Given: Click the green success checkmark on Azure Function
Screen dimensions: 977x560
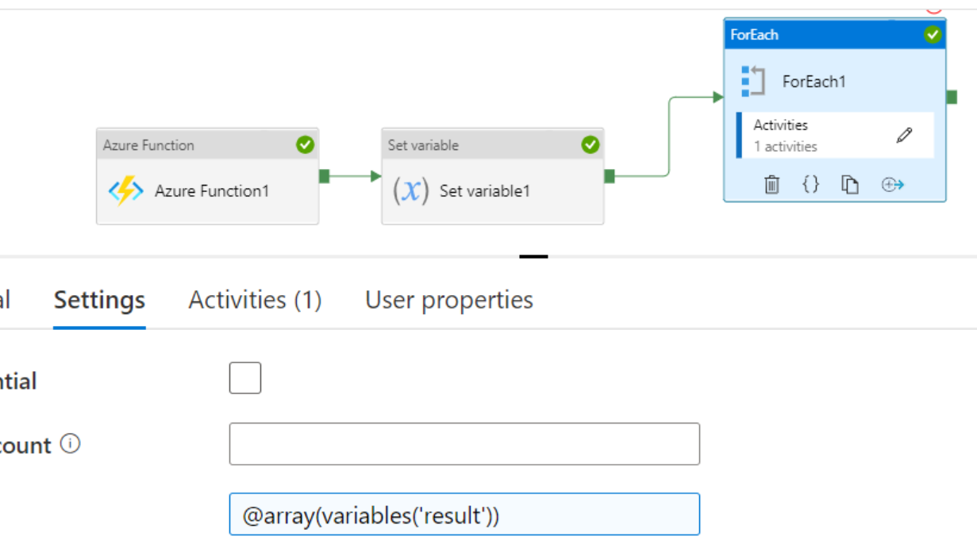Looking at the screenshot, I should [305, 144].
